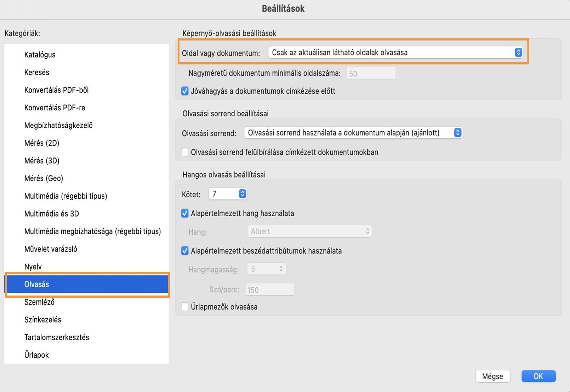Uncheck Jóváhagyás a dokumentumok címkézése előtt
This screenshot has width=570, height=392.
pyautogui.click(x=185, y=91)
